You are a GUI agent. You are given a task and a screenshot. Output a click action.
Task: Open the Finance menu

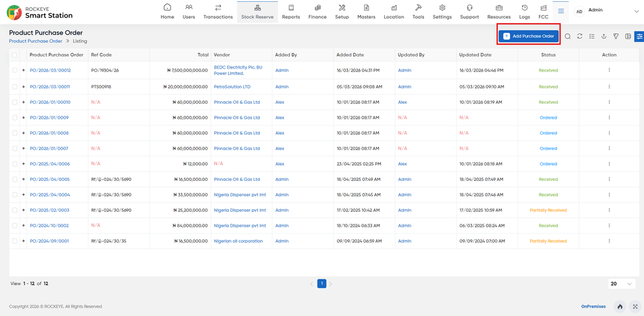pos(318,11)
